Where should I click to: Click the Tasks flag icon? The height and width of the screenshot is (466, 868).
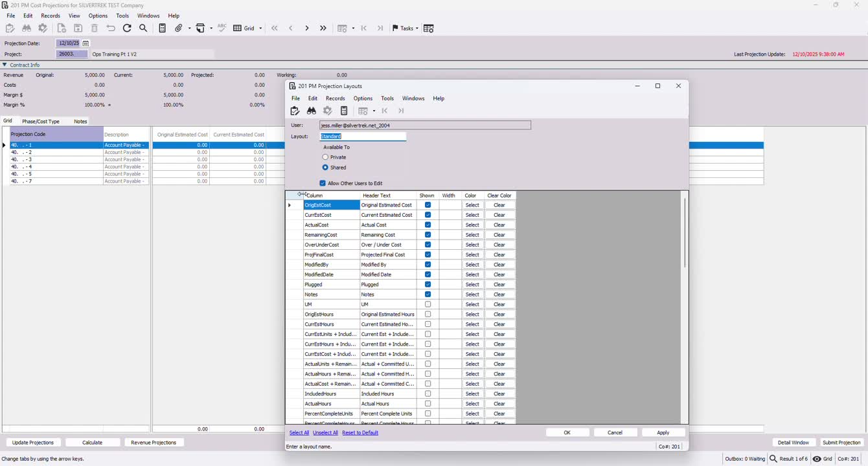(395, 28)
